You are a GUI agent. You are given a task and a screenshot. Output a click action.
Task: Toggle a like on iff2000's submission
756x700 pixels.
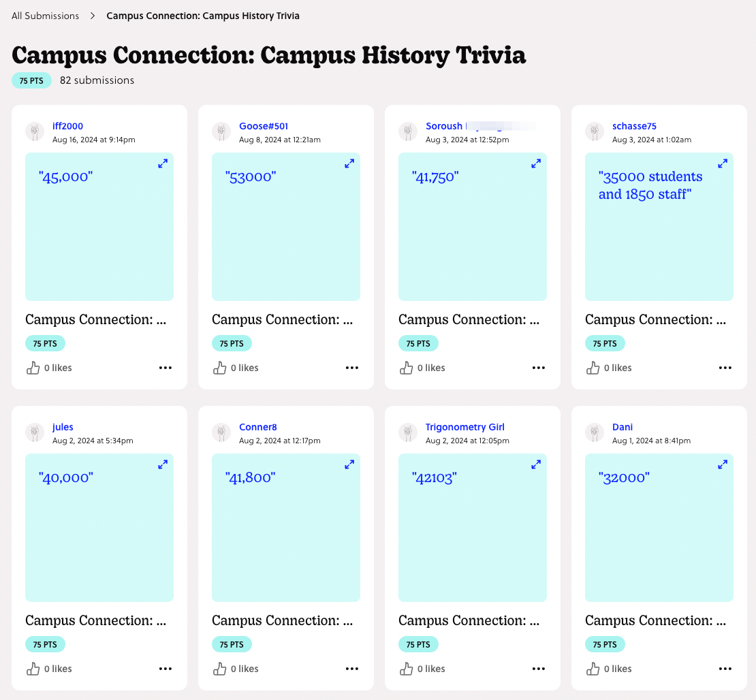33,368
